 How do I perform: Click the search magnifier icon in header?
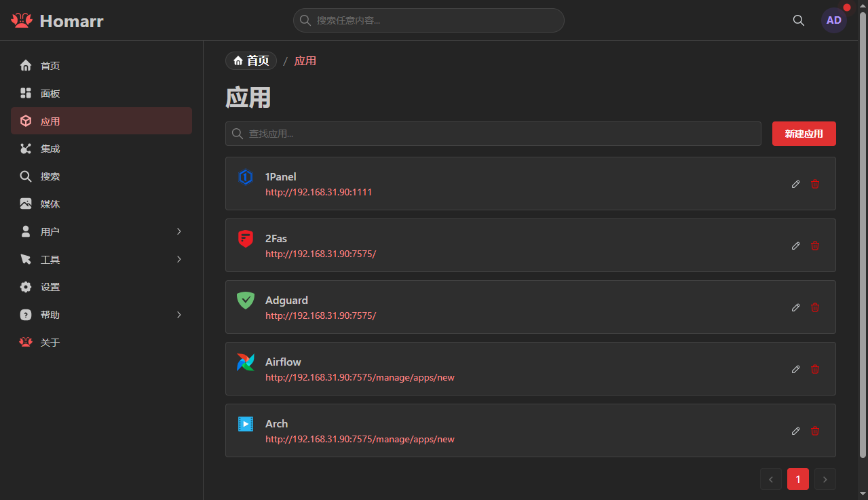tap(799, 20)
